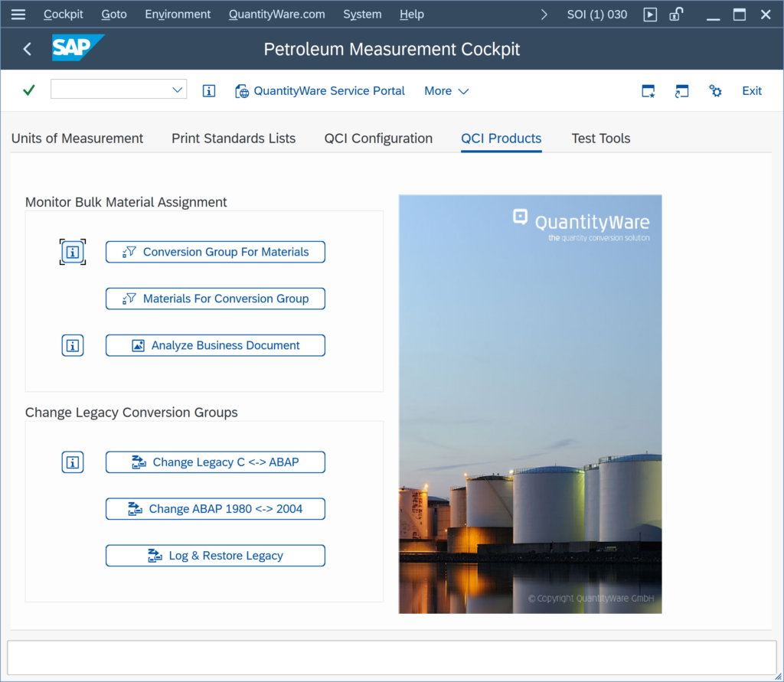Click the Petroleum Measurement Cockpit title
The image size is (784, 682).
(391, 49)
